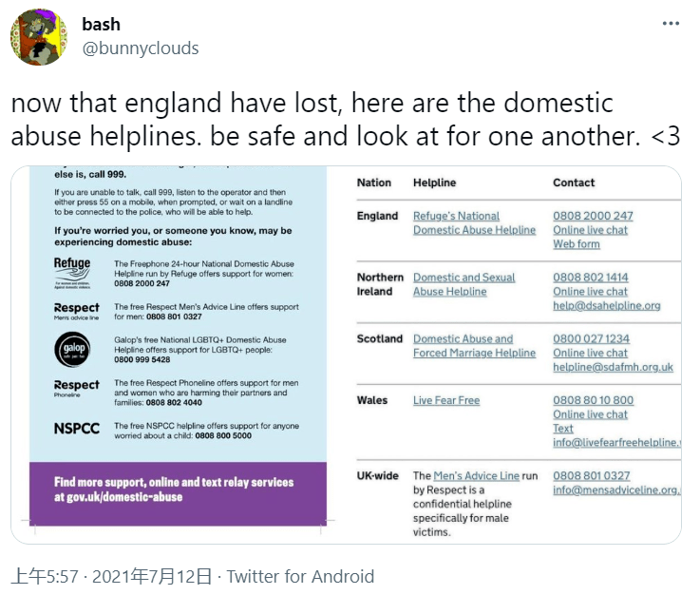Click the Respect Phoneline logo
700x595 pixels.
[76, 388]
